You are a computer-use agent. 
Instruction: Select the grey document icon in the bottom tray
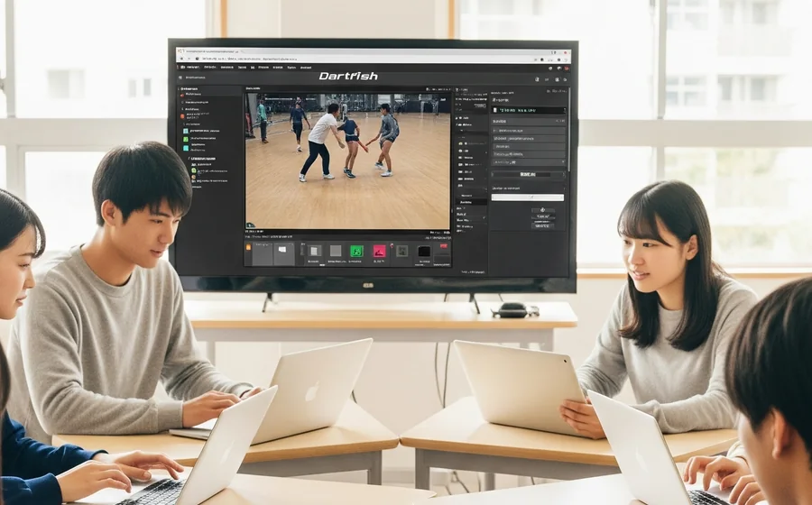pos(314,251)
